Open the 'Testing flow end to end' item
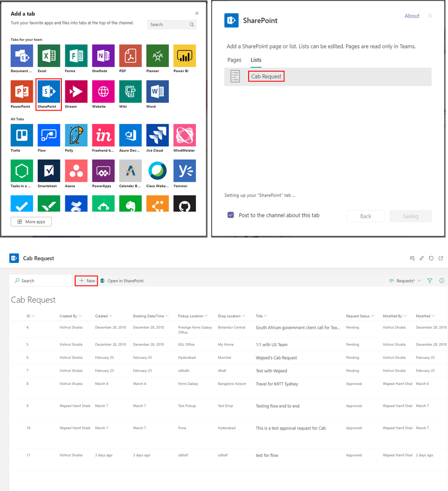 278,406
